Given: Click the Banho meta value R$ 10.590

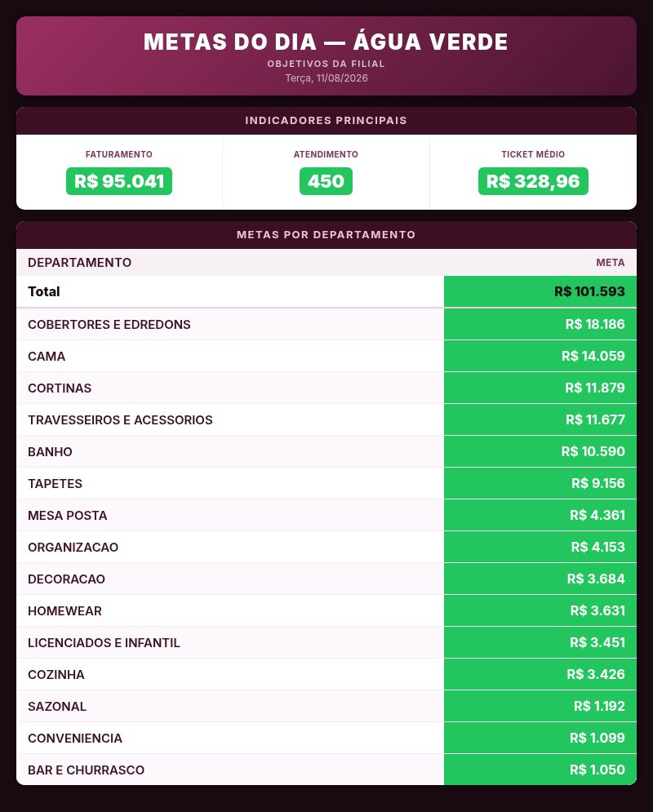Looking at the screenshot, I should (x=593, y=451).
